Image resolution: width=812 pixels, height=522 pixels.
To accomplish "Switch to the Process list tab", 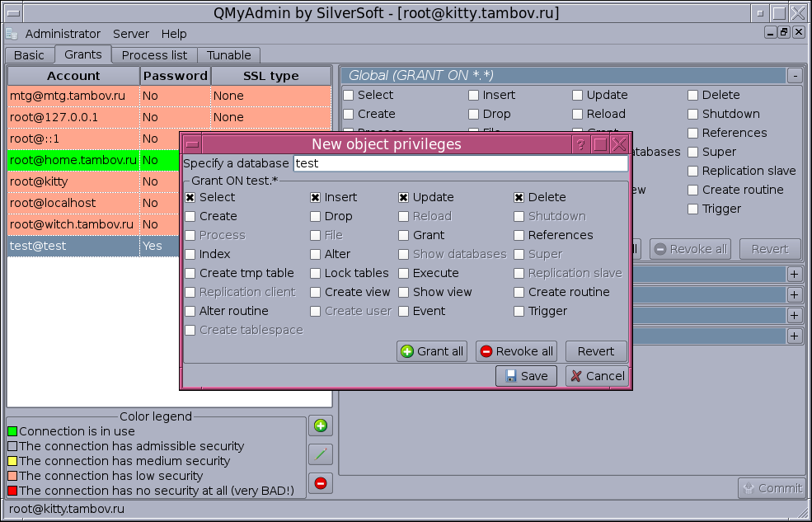I will click(x=154, y=55).
